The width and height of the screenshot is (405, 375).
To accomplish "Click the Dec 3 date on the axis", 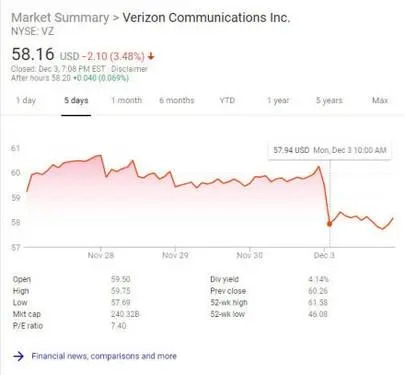I will pyautogui.click(x=324, y=255).
